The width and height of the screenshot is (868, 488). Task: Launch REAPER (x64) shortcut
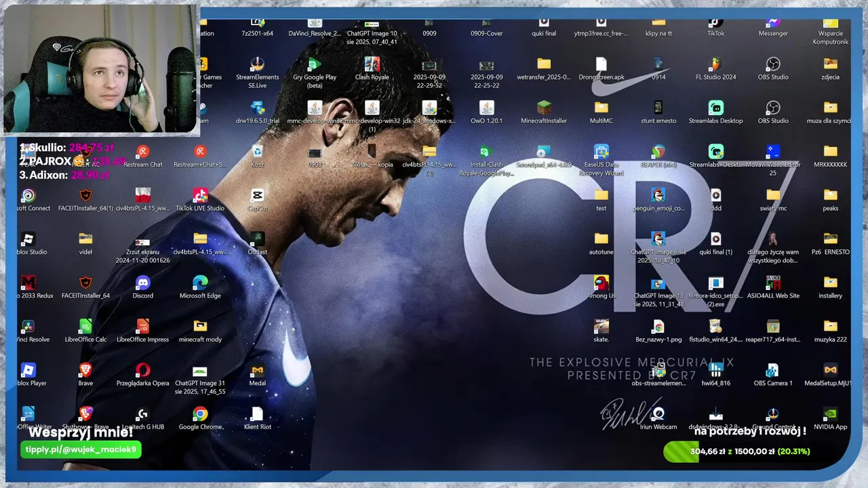(x=658, y=156)
